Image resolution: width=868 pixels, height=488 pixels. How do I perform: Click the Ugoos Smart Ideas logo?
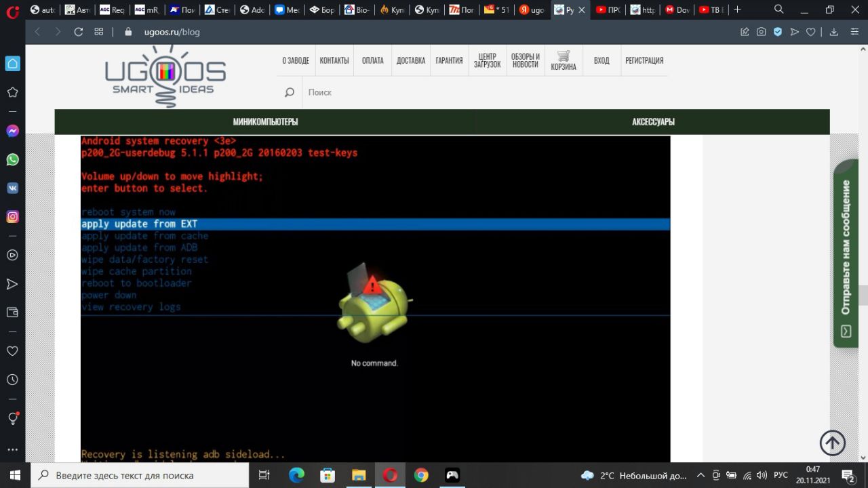tap(165, 76)
